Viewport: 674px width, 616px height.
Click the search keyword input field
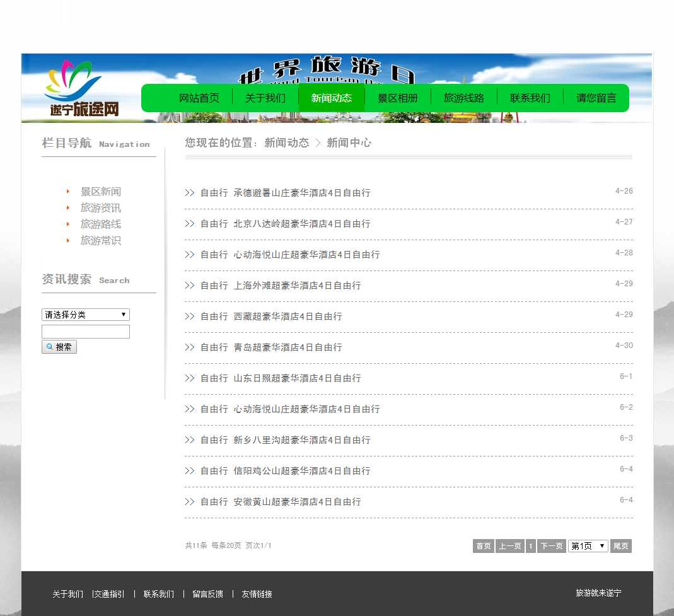[x=86, y=332]
